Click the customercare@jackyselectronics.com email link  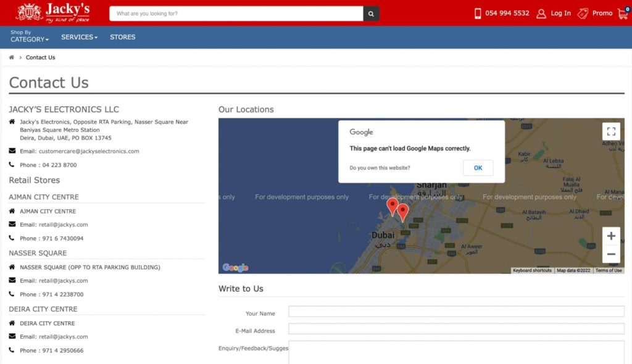(89, 151)
